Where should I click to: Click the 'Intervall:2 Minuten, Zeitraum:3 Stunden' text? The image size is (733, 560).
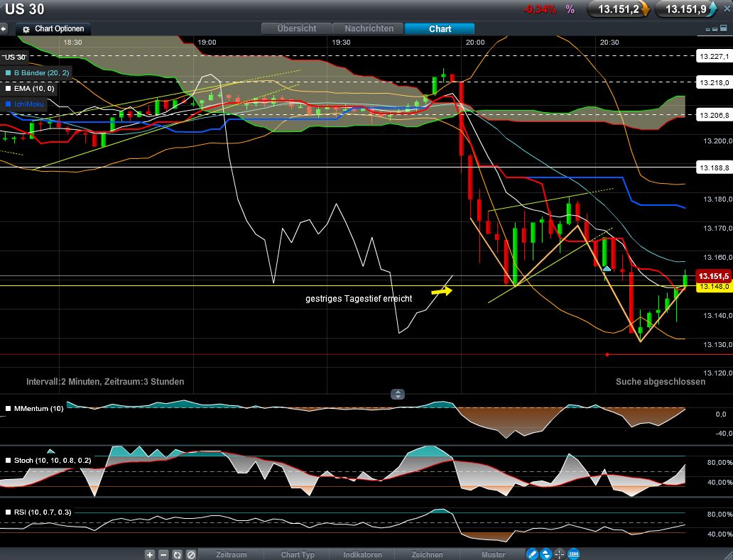point(105,382)
